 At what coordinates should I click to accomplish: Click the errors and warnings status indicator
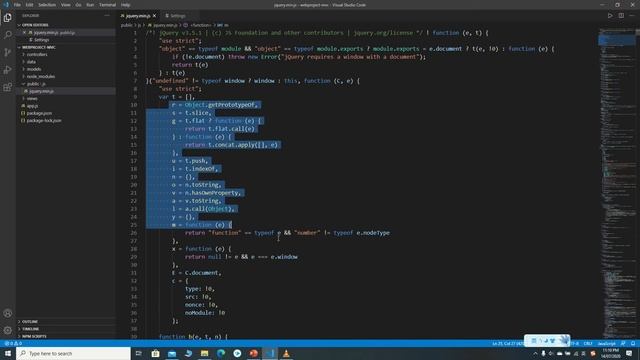(13, 344)
